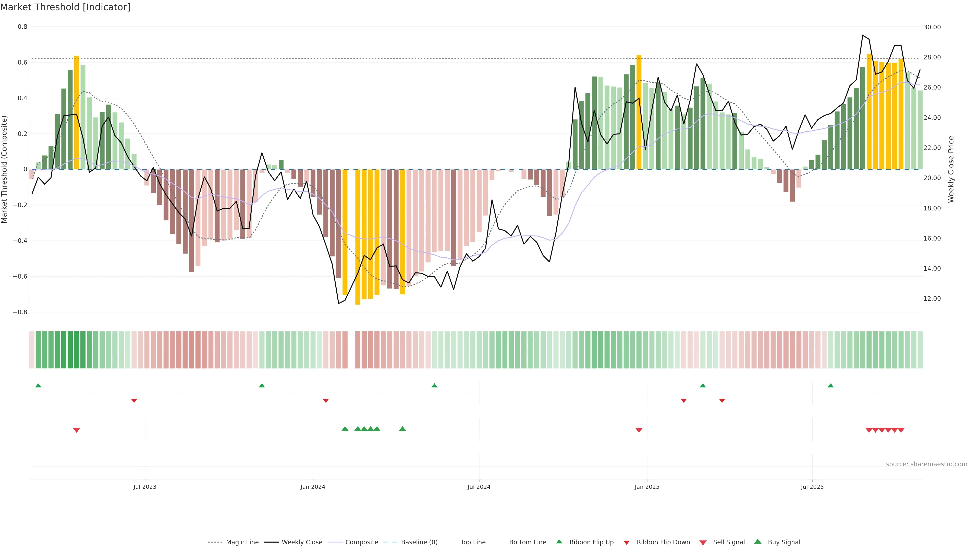Click the Buy Signal marker farthest right

click(x=402, y=429)
